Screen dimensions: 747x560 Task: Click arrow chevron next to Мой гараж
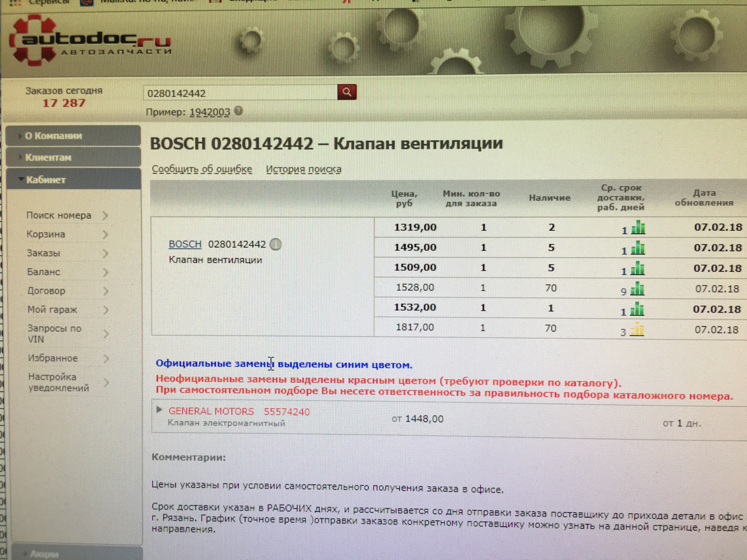click(105, 310)
